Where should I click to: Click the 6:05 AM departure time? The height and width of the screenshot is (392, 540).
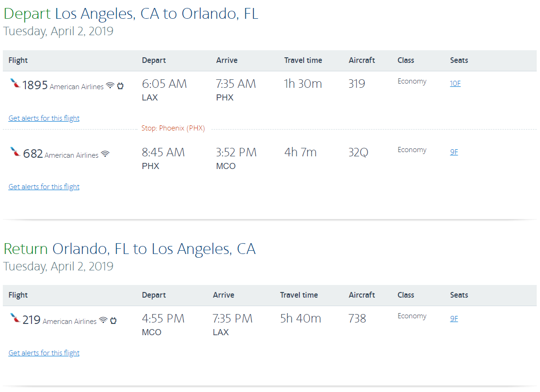pos(164,84)
